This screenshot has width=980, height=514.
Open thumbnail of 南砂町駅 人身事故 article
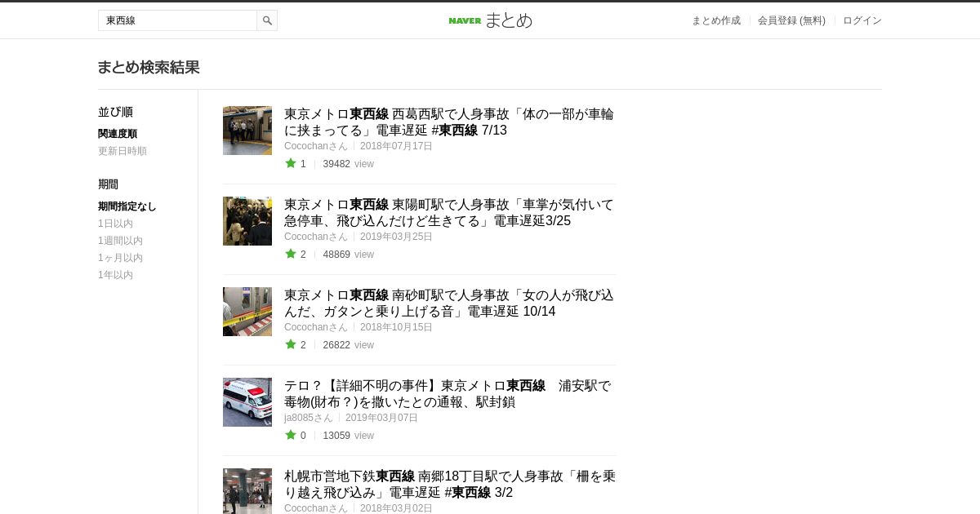247,312
